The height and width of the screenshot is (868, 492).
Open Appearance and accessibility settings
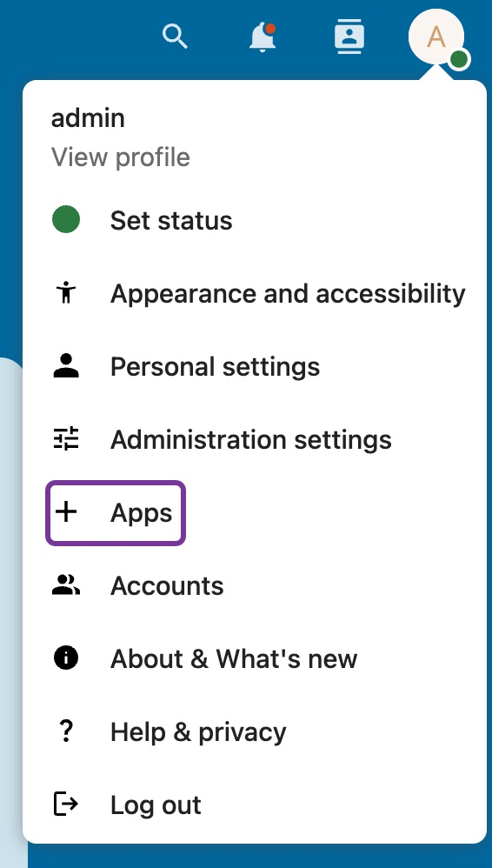pos(255,293)
